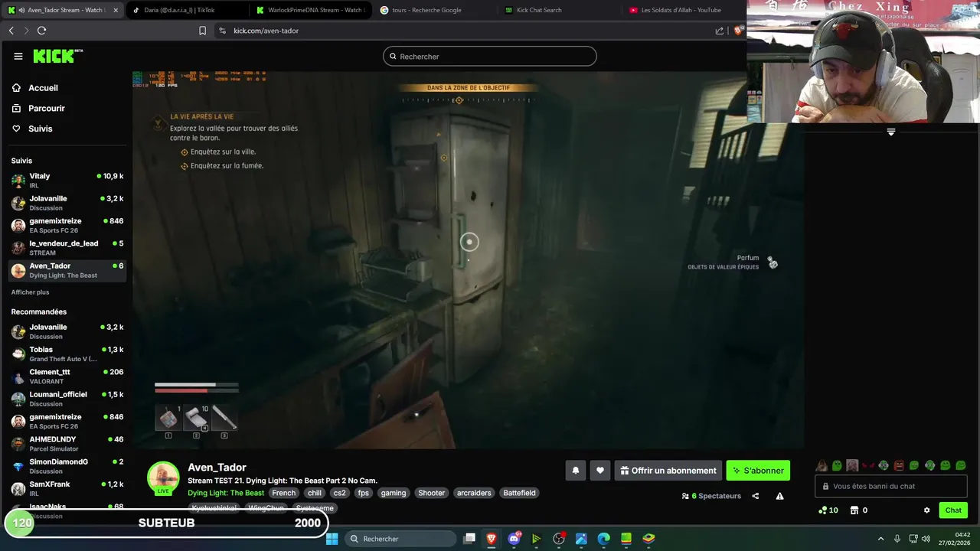Switch to Les Soldats d'Allah YouTube tab
The height and width of the screenshot is (551, 980).
[681, 10]
